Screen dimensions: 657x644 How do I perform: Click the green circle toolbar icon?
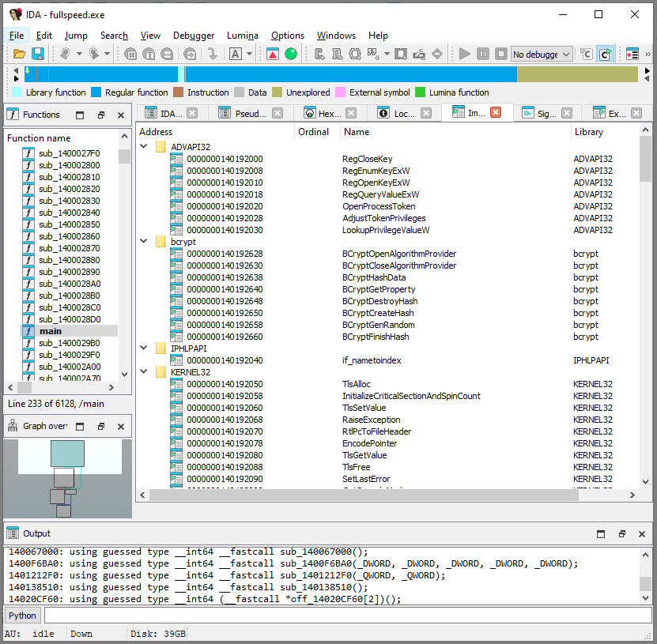point(291,54)
